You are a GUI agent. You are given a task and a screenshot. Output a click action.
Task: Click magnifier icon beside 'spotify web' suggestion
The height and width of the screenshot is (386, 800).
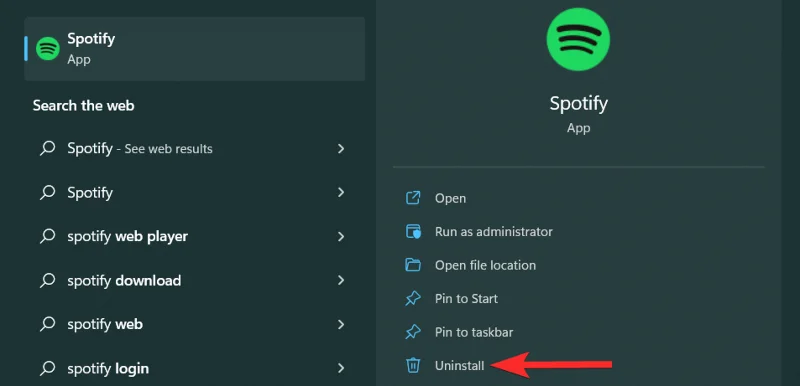[47, 324]
